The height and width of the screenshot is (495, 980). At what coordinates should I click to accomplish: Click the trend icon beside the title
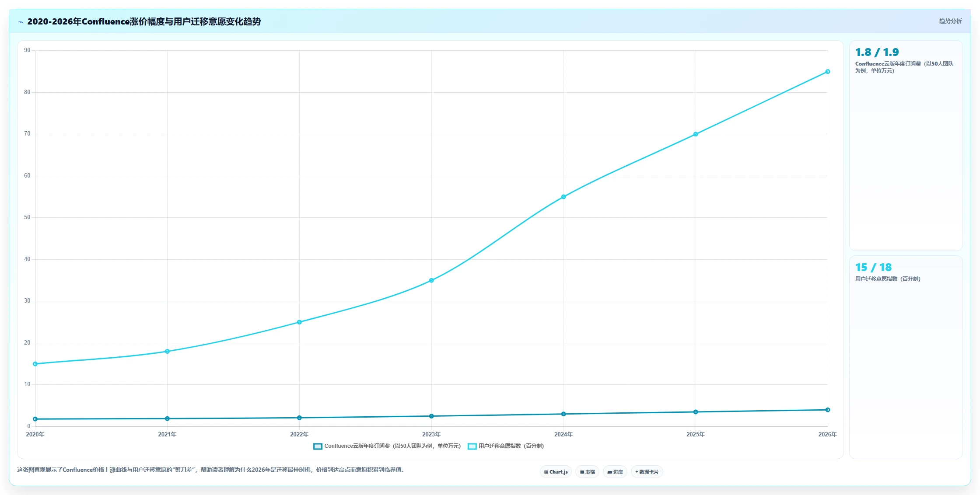[21, 22]
